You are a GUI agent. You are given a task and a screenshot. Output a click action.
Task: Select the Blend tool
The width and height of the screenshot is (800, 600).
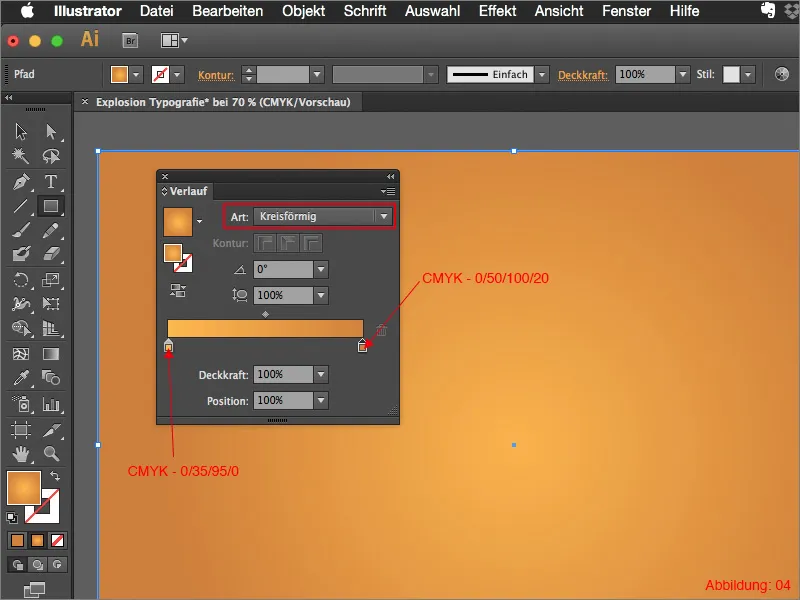click(51, 378)
